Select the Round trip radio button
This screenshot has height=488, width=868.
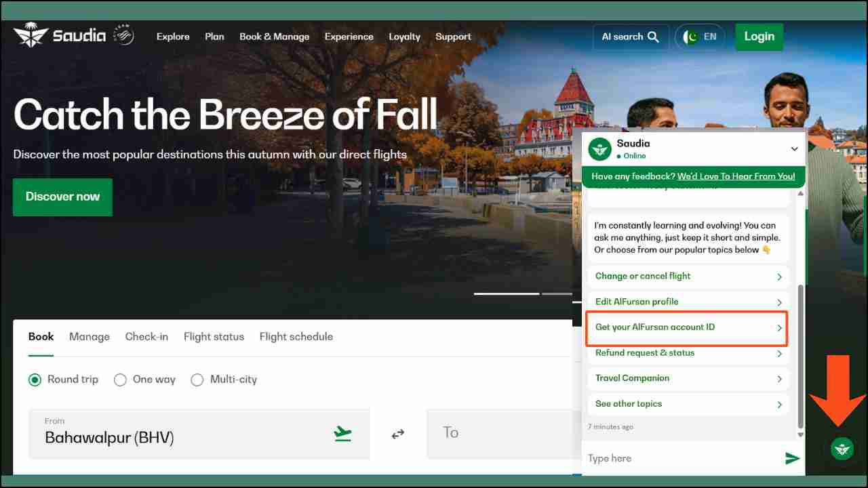point(35,380)
